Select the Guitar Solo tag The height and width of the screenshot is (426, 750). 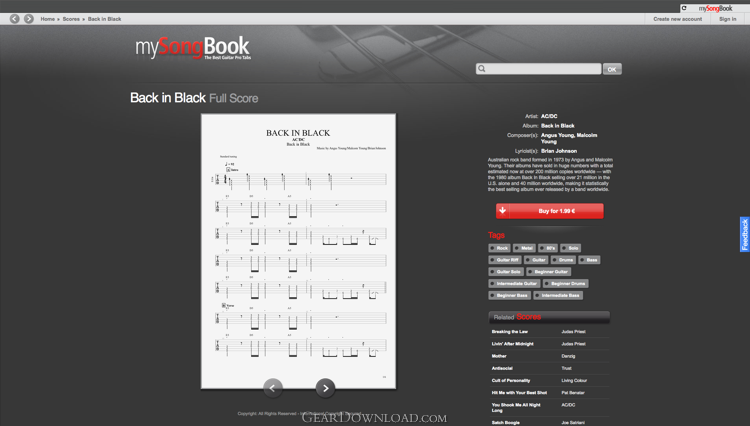[505, 272]
